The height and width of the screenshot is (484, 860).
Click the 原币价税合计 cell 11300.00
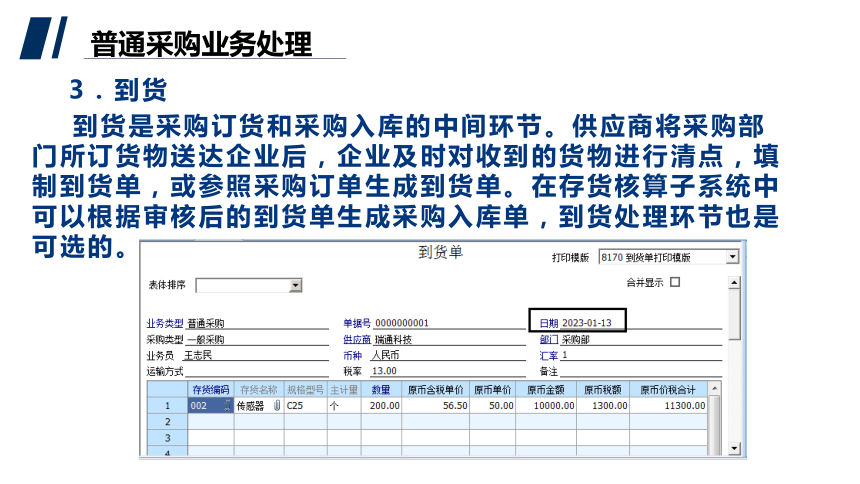pos(668,406)
